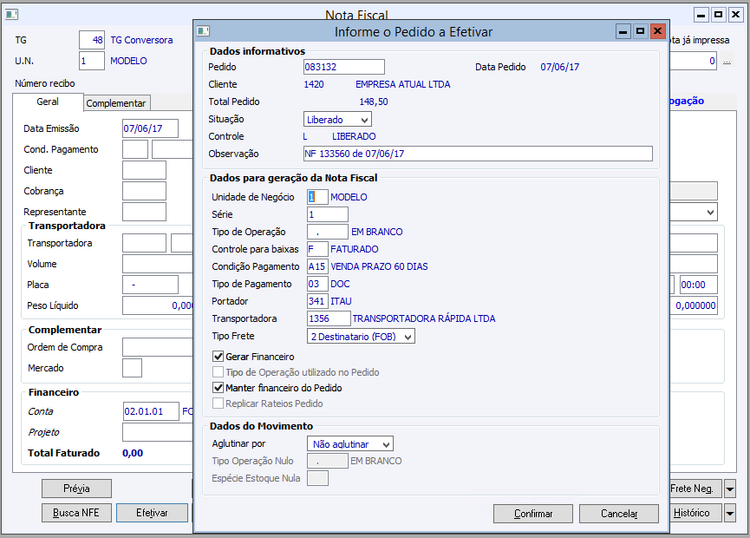Click the Portador field with 341
Viewport: 750px width, 538px height.
coord(318,301)
